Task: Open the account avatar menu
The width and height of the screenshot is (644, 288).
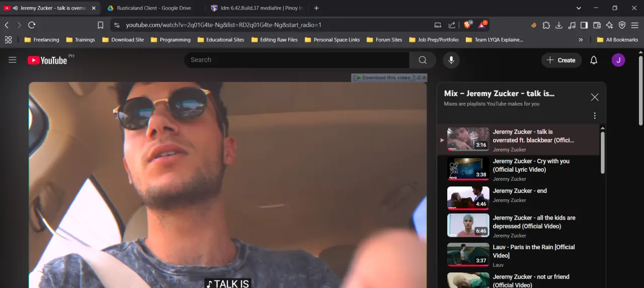Action: (618, 60)
